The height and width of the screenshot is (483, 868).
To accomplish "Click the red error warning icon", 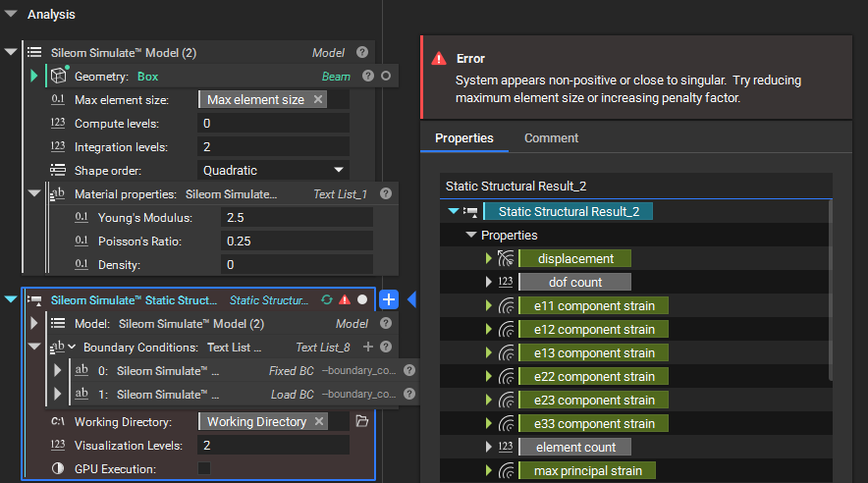I will pos(345,299).
